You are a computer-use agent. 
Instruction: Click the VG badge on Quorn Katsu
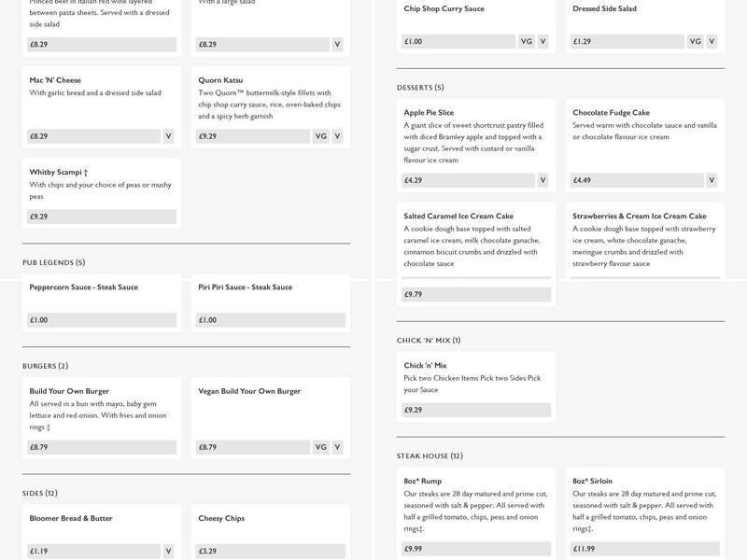pos(320,136)
